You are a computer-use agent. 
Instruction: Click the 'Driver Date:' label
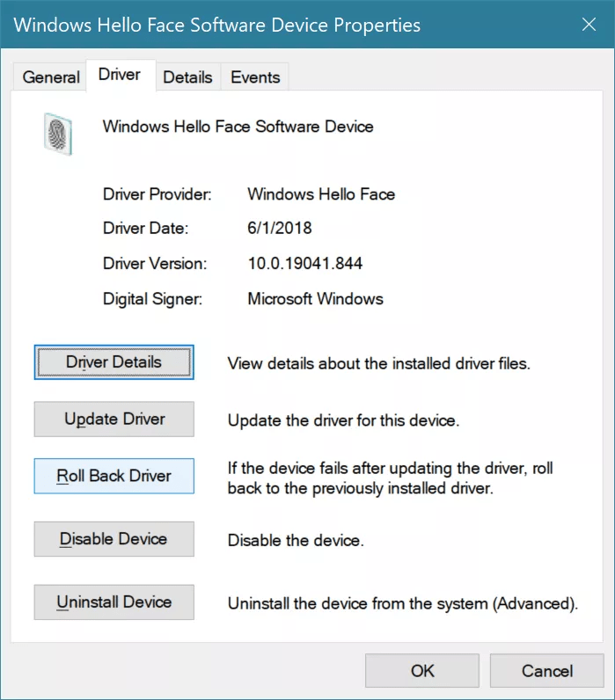pos(145,228)
